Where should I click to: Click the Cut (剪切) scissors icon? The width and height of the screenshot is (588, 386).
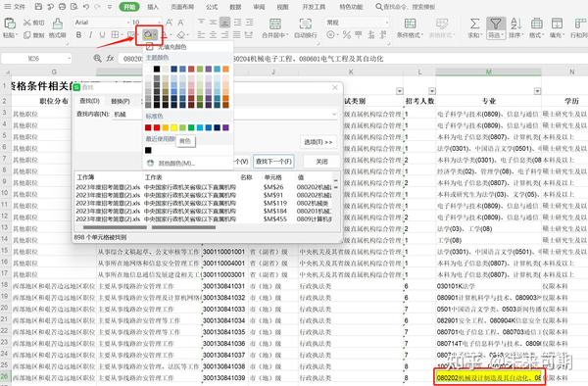pyautogui.click(x=27, y=23)
